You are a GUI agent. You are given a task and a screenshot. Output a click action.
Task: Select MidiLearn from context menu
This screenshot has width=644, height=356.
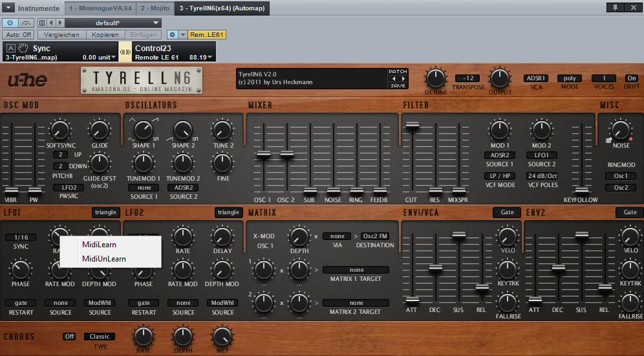click(111, 244)
